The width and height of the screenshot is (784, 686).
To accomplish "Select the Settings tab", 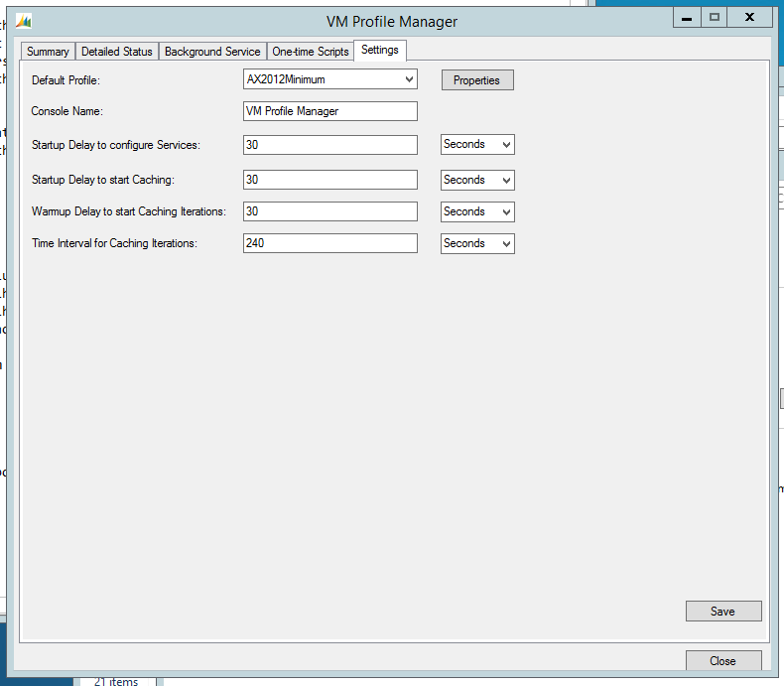I will (380, 50).
